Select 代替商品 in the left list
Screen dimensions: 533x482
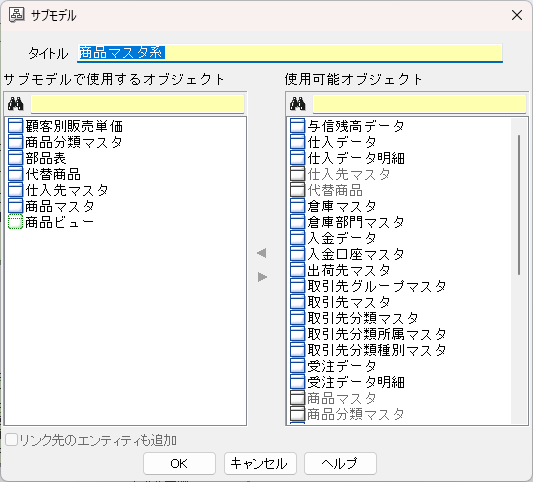[x=53, y=174]
